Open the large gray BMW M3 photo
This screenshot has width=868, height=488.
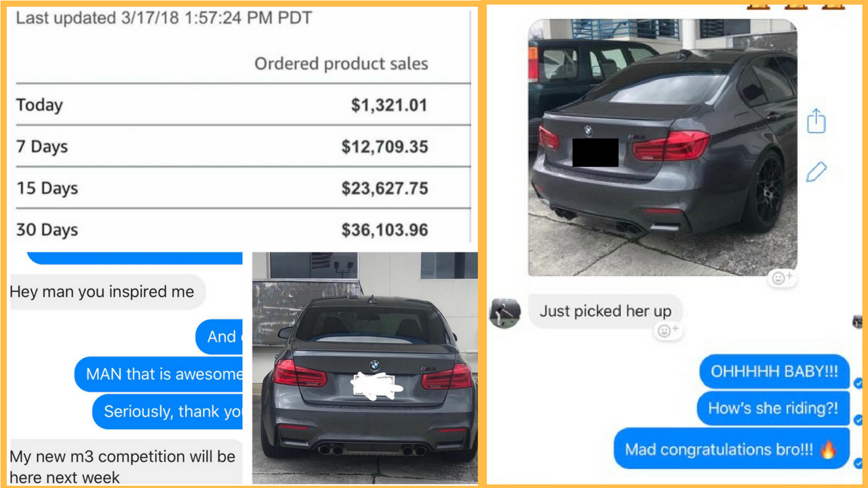[663, 148]
